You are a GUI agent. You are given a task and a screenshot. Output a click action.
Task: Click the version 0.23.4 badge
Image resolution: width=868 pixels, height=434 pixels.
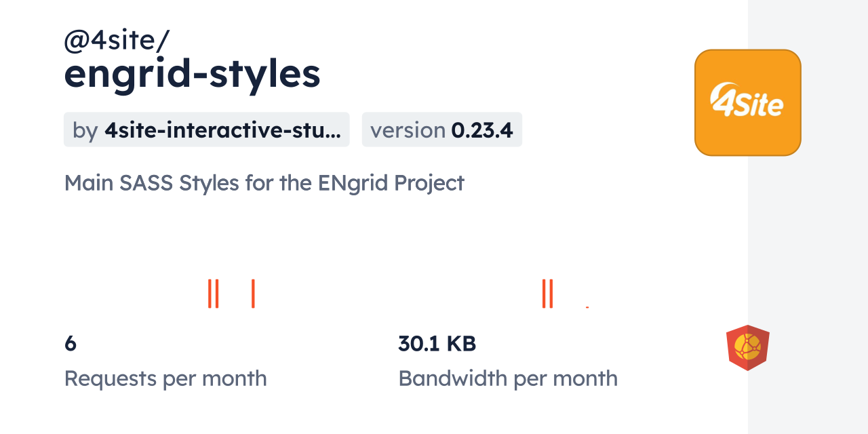tap(441, 130)
